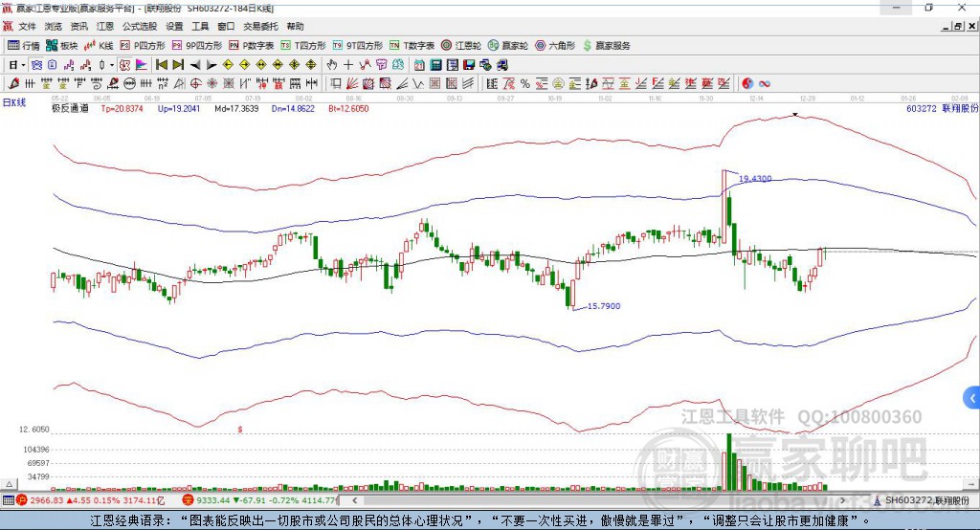This screenshot has height=530, width=980.
Task: Click the status bar grid icon at far left
Action: point(8,500)
